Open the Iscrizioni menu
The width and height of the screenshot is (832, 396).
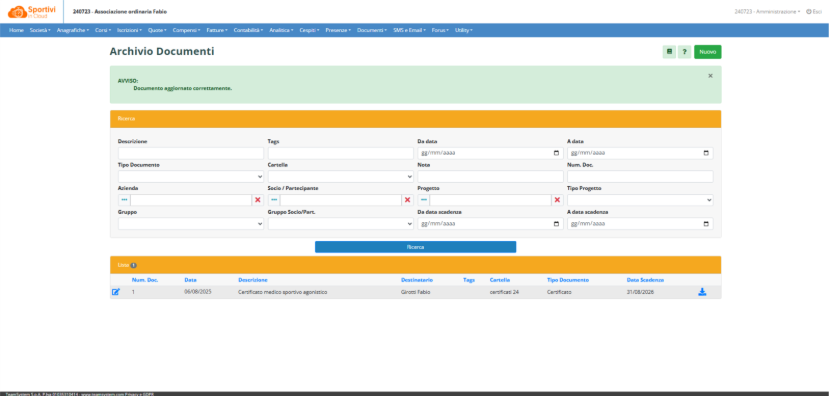(129, 30)
